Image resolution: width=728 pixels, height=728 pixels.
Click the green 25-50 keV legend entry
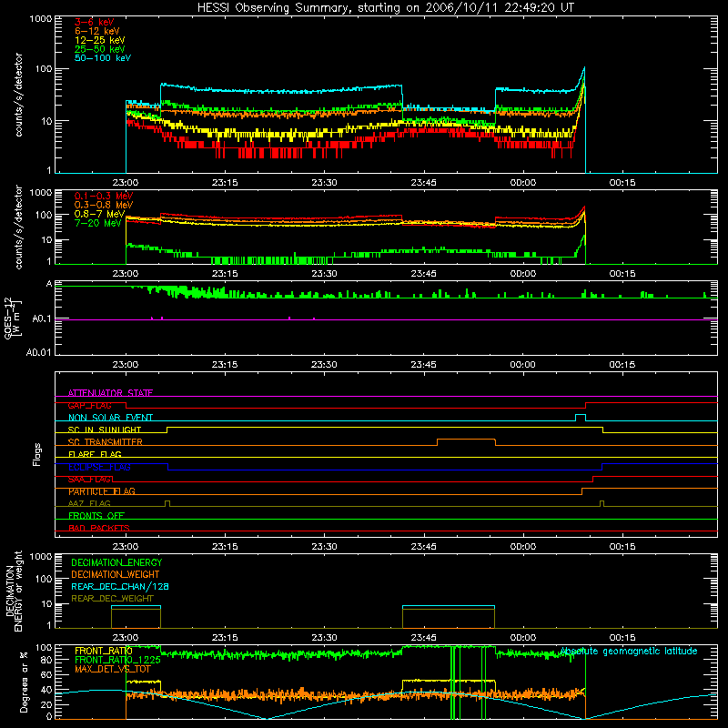(100, 49)
